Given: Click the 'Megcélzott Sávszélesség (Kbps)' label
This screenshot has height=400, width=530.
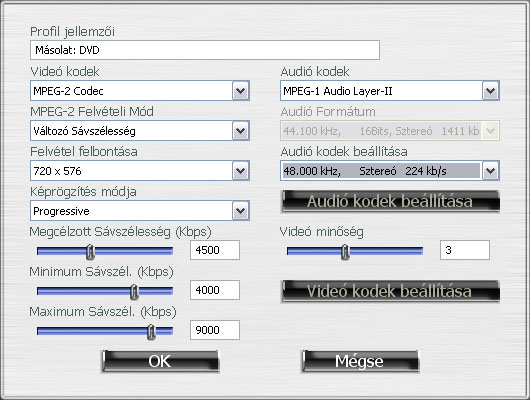Looking at the screenshot, I should point(120,232).
